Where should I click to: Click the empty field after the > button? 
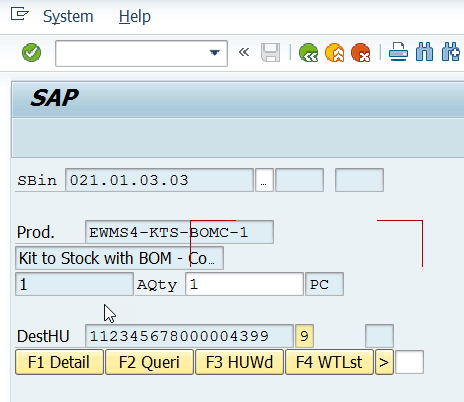click(x=409, y=362)
